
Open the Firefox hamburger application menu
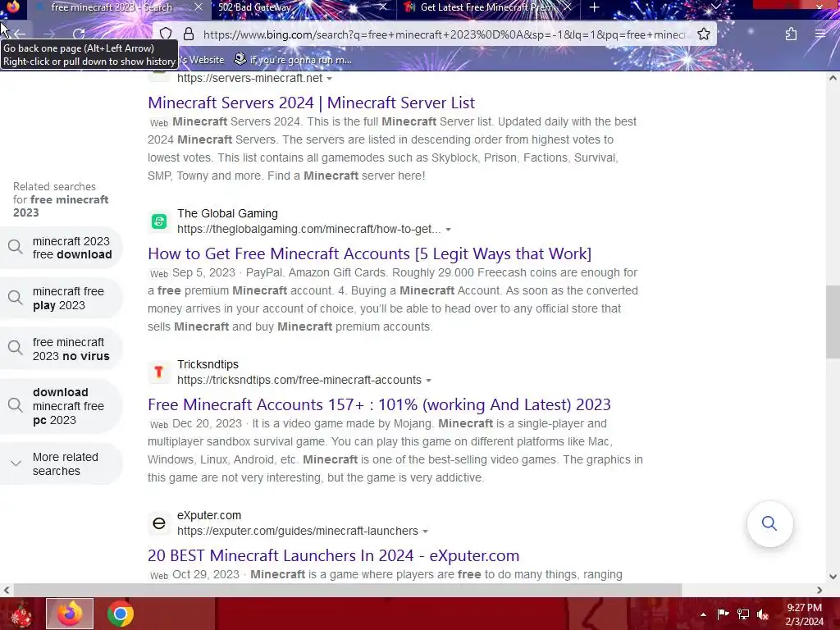pyautogui.click(x=819, y=34)
